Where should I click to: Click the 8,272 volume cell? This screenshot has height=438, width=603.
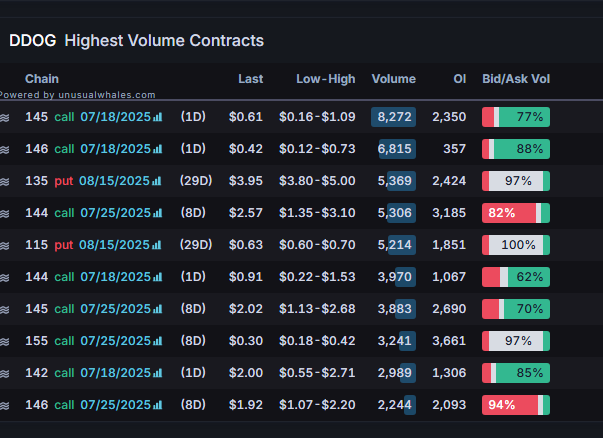pyautogui.click(x=394, y=117)
